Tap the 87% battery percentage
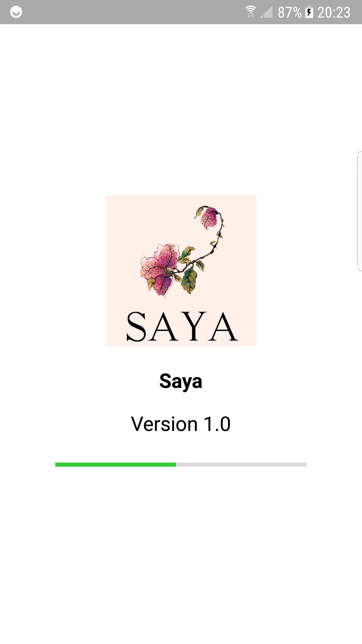The height and width of the screenshot is (644, 362). [290, 12]
